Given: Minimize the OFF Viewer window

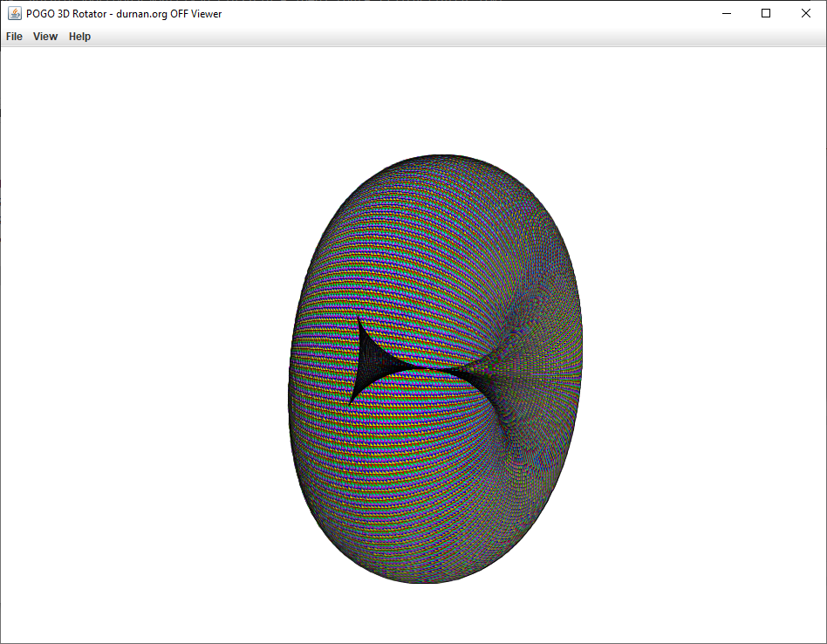Looking at the screenshot, I should point(727,13).
